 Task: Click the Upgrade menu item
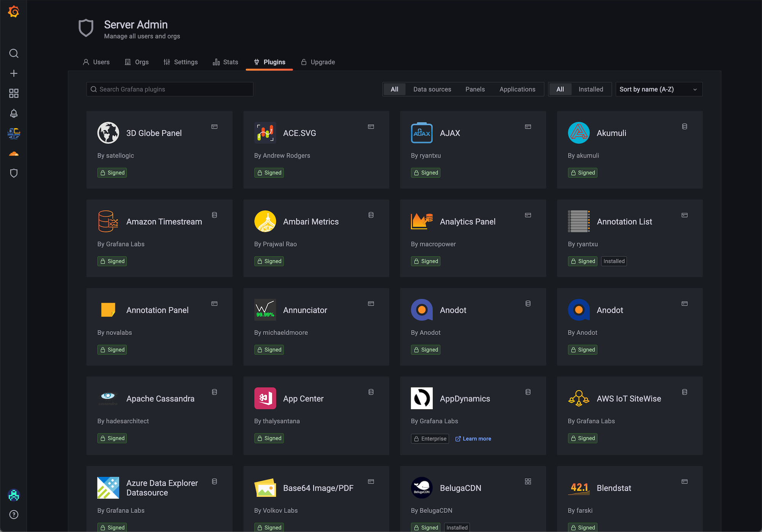(322, 62)
